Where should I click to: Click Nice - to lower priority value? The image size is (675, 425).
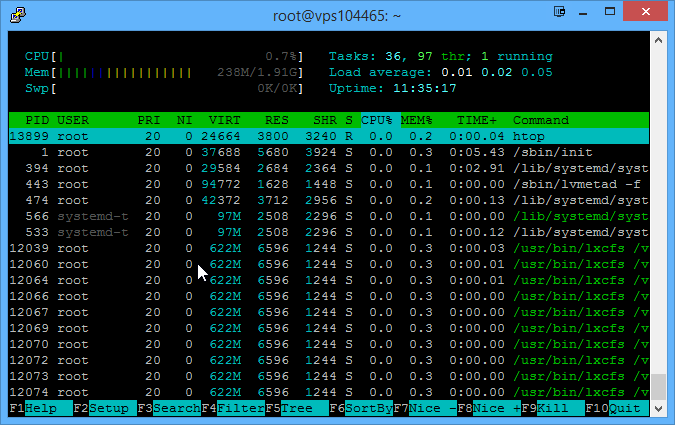pyautogui.click(x=432, y=409)
